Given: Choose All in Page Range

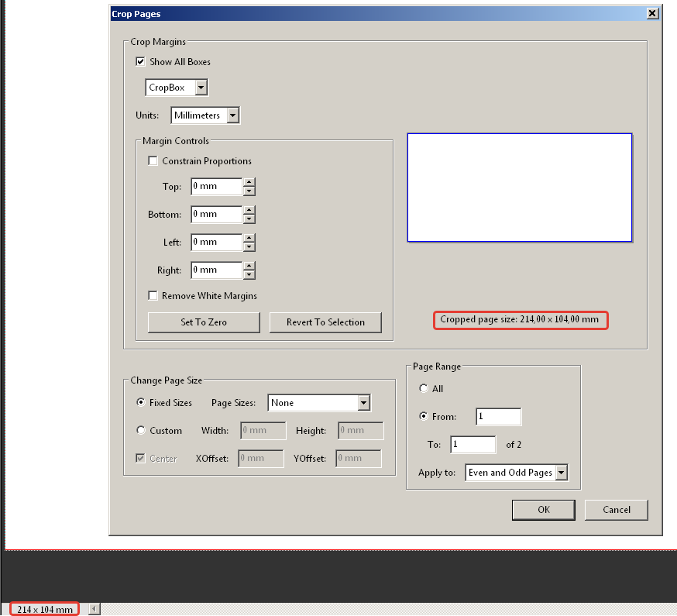Looking at the screenshot, I should (x=424, y=388).
